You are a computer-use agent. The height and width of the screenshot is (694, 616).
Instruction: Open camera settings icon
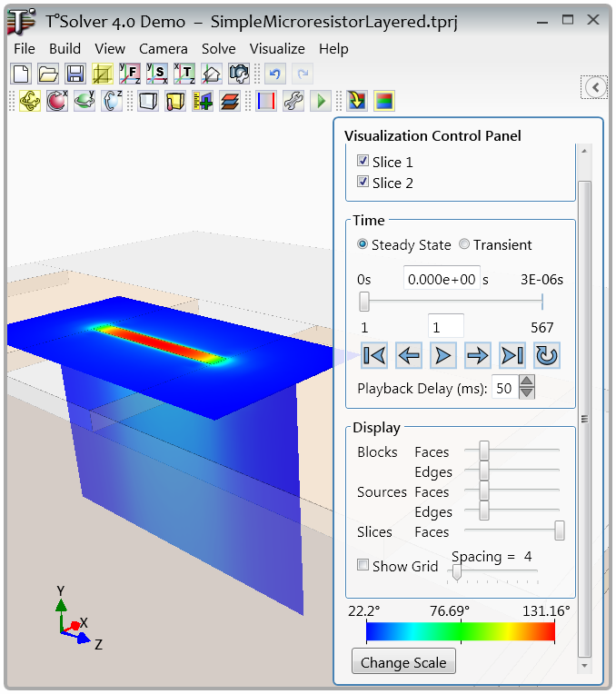point(239,74)
